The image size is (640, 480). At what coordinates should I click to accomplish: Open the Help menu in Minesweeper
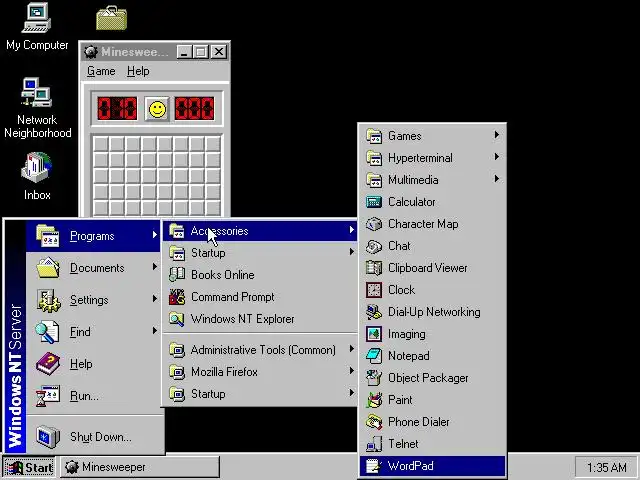pyautogui.click(x=138, y=71)
